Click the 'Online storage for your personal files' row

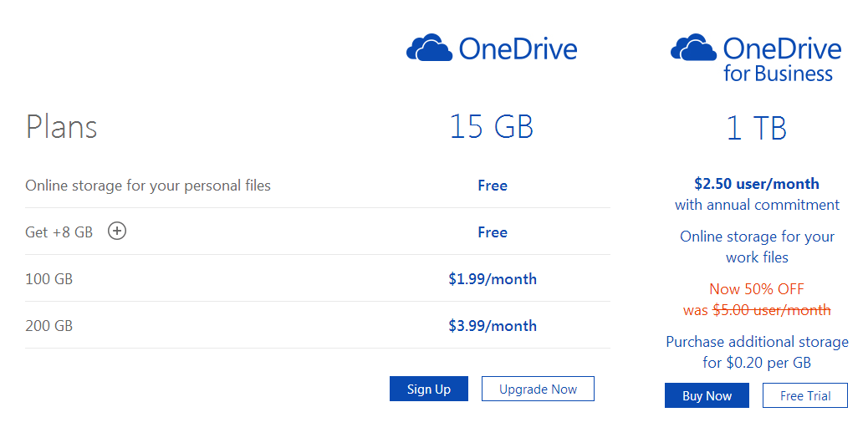148,186
